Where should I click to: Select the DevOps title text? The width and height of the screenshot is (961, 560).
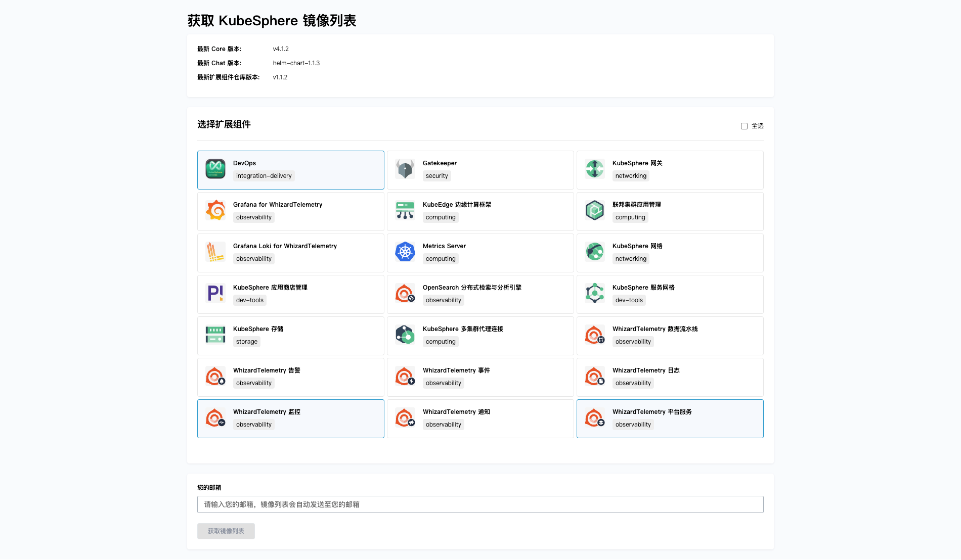[244, 163]
